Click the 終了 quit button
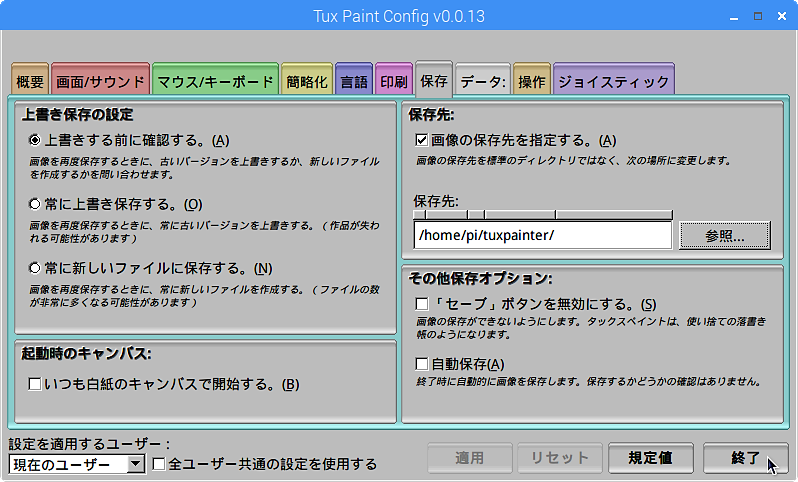The width and height of the screenshot is (798, 482). (x=746, y=458)
